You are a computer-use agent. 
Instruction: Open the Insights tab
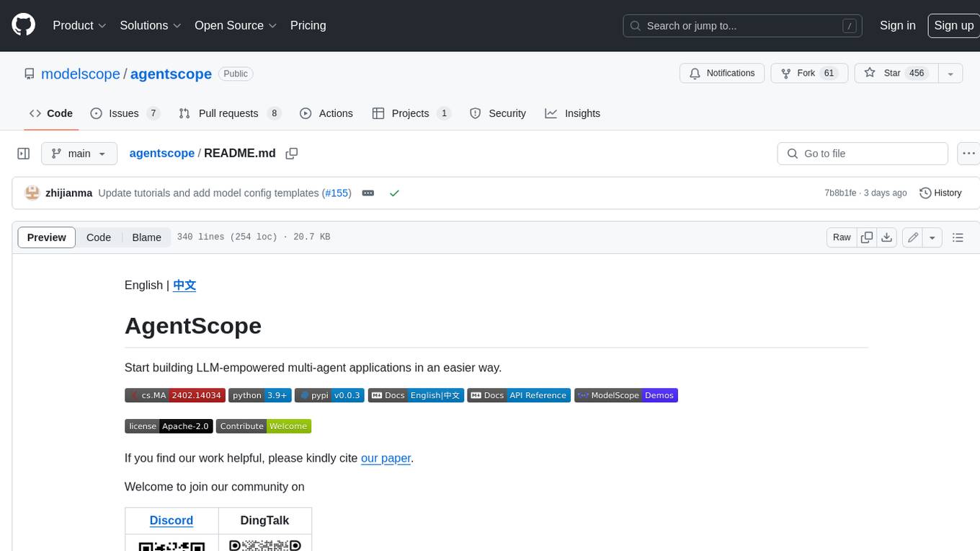point(573,113)
